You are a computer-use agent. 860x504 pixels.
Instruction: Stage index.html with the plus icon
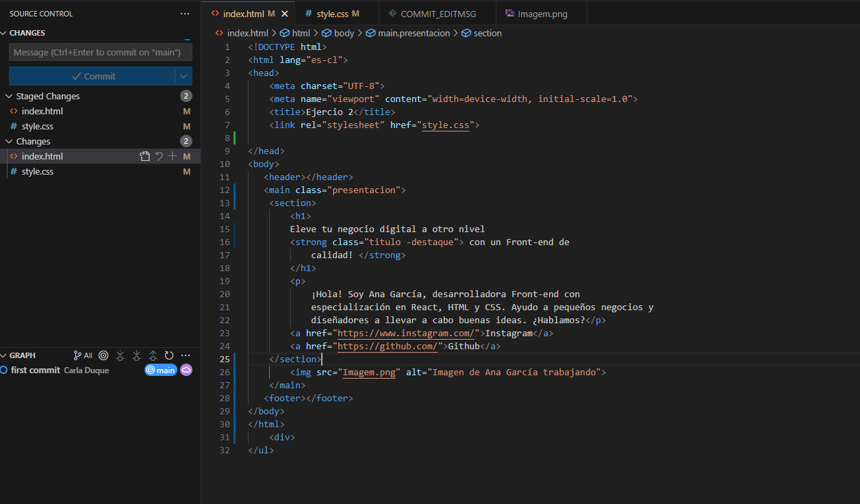click(x=173, y=156)
